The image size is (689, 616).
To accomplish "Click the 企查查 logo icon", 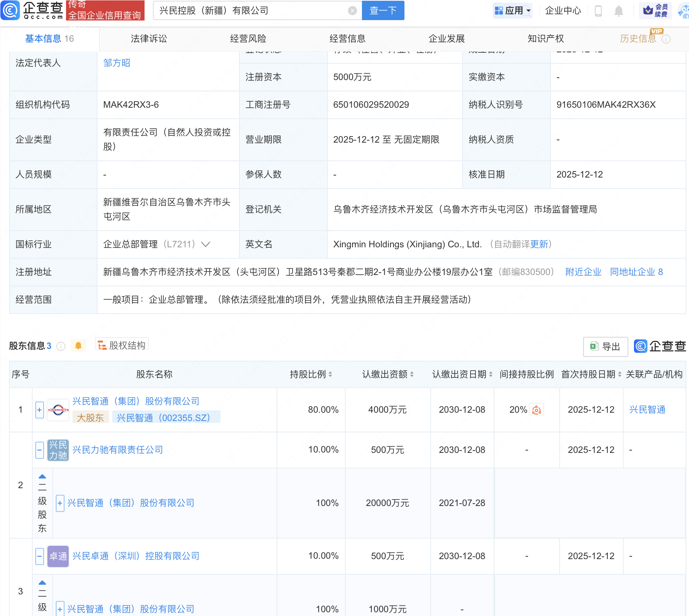I will point(11,10).
